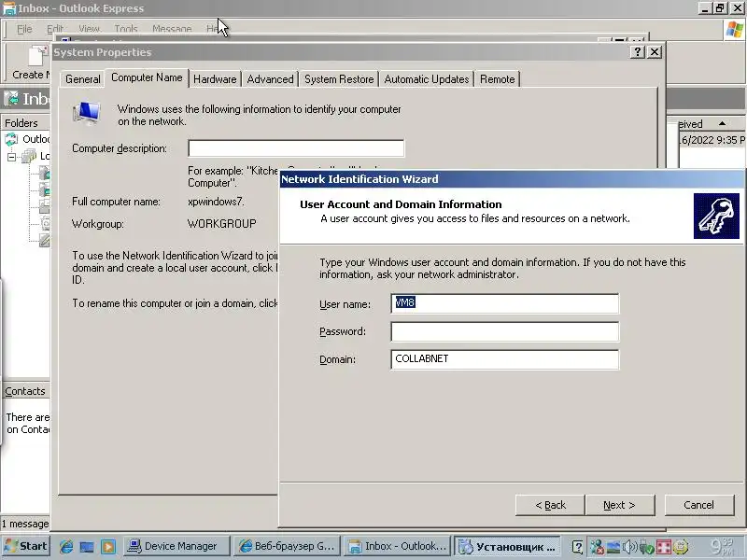Click into the Password field

click(505, 331)
